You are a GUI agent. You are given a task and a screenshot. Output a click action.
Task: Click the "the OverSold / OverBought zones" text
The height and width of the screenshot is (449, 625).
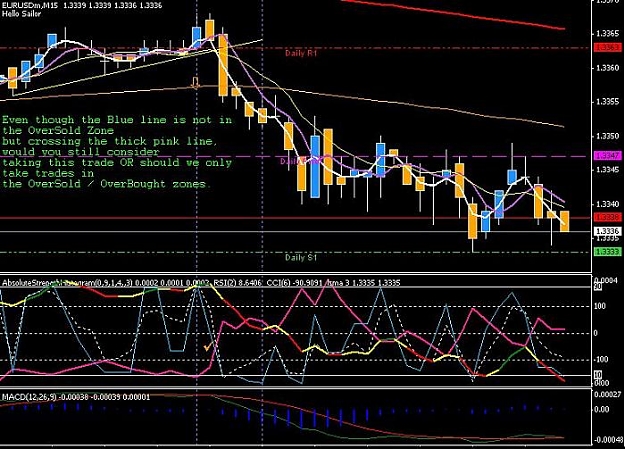coord(104,184)
